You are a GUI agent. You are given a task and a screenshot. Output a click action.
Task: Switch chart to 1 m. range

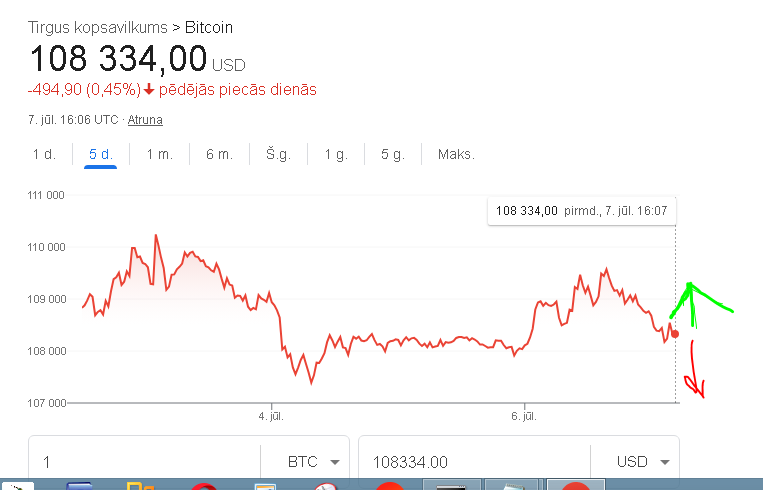(160, 154)
